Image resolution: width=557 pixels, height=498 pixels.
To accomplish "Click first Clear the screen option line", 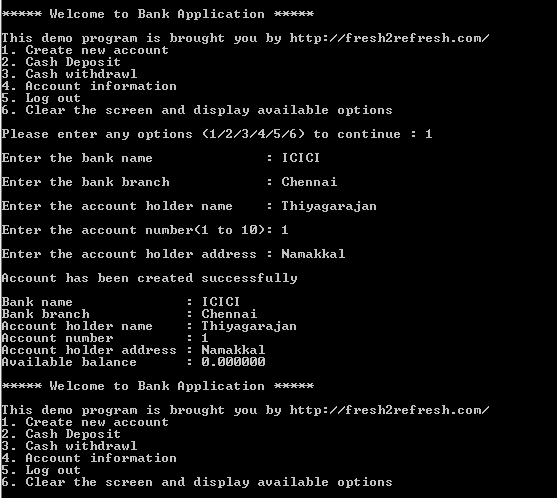I will click(197, 110).
